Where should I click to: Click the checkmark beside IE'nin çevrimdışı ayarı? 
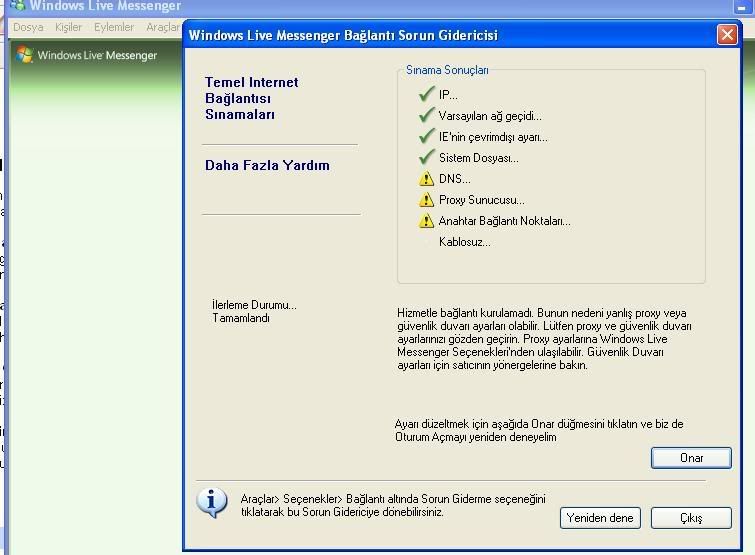coord(427,136)
